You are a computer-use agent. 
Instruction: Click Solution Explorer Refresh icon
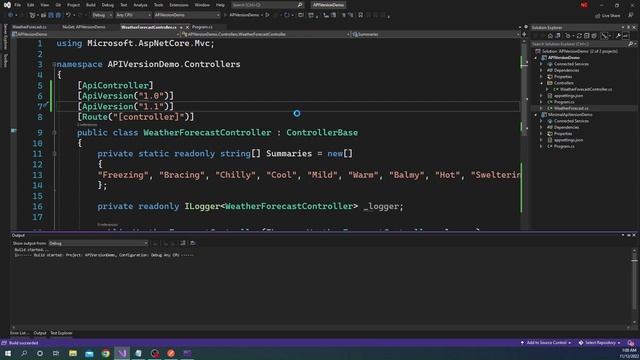[x=579, y=36]
